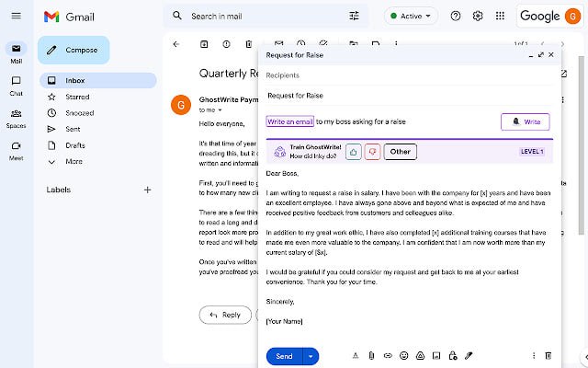Click the Recipients field
This screenshot has height=368, width=588.
(x=404, y=75)
